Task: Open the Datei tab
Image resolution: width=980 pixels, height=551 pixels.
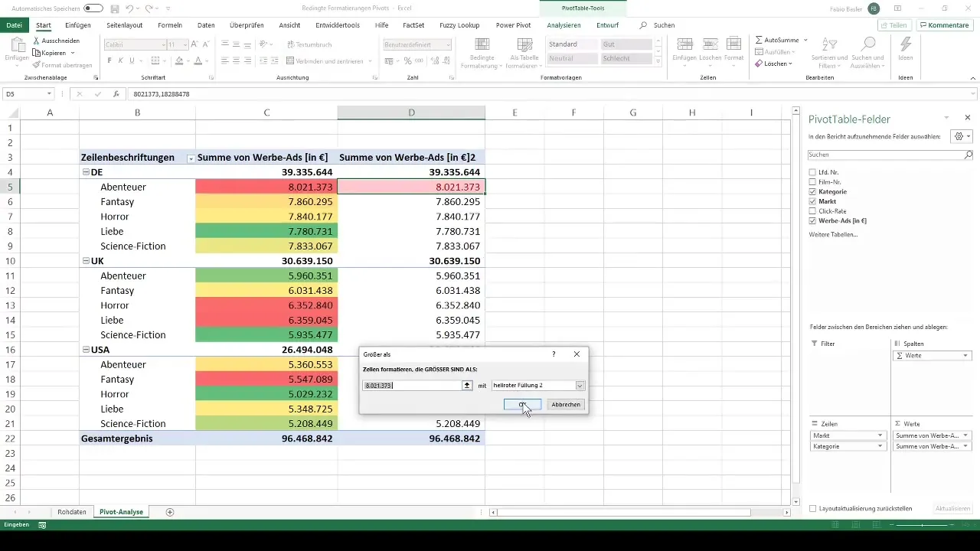Action: tap(14, 25)
